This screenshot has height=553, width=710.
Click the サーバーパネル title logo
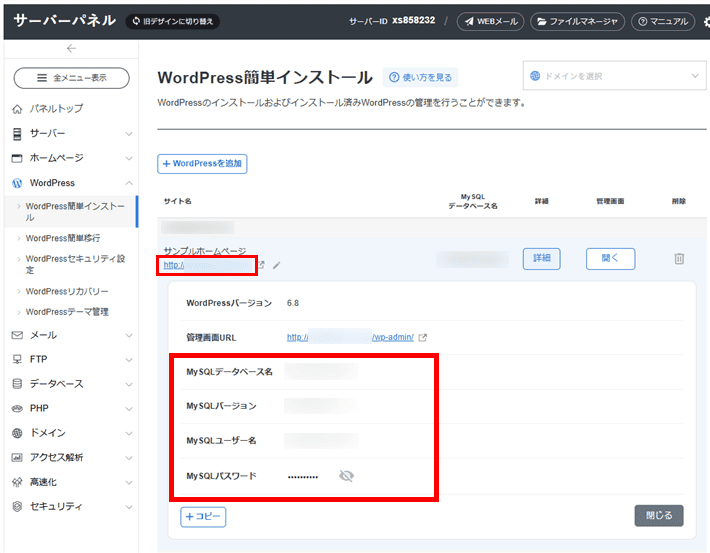pos(64,20)
